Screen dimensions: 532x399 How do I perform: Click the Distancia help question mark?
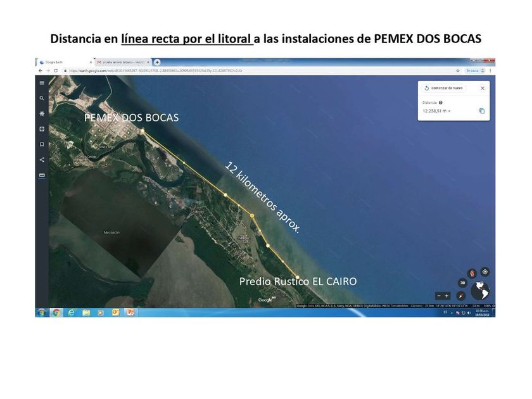441,103
